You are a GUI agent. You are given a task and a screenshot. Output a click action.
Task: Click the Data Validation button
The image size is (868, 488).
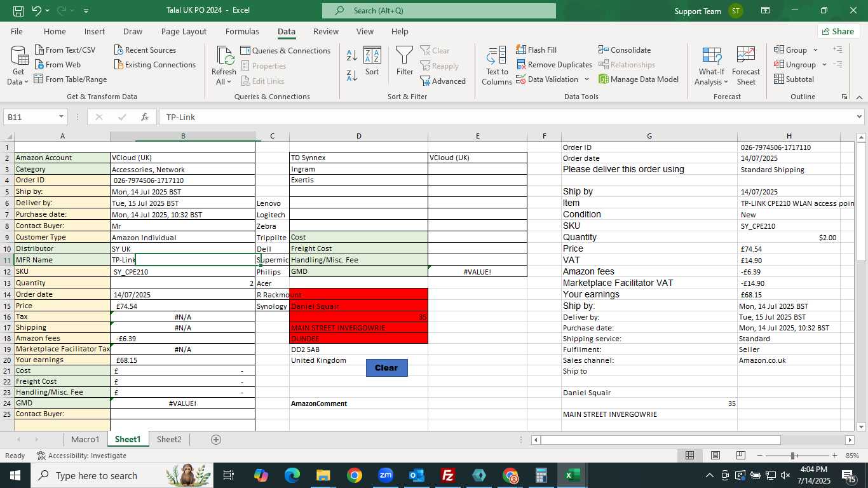coord(547,79)
